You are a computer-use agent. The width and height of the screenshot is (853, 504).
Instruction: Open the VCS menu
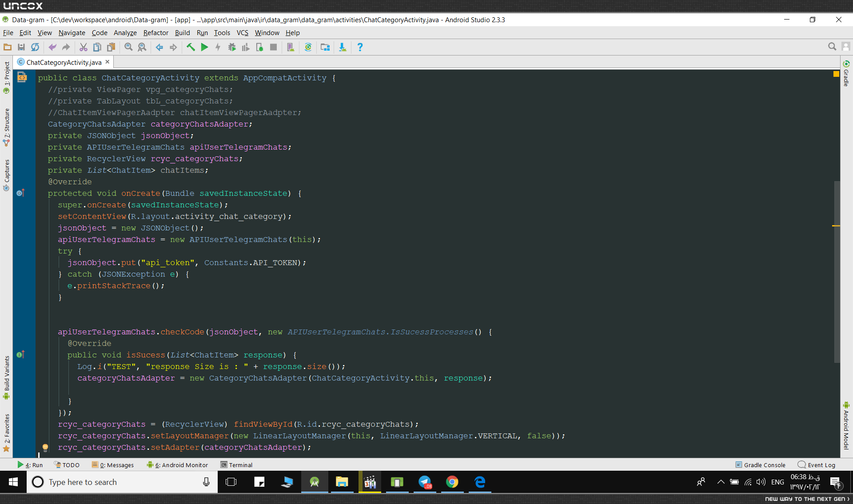click(x=242, y=33)
